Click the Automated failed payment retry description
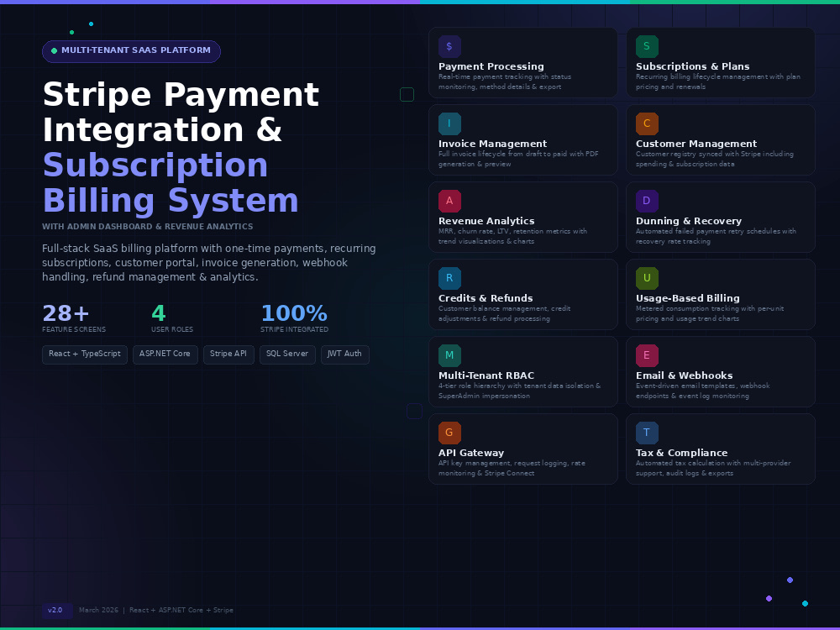The image size is (840, 630). tap(716, 236)
